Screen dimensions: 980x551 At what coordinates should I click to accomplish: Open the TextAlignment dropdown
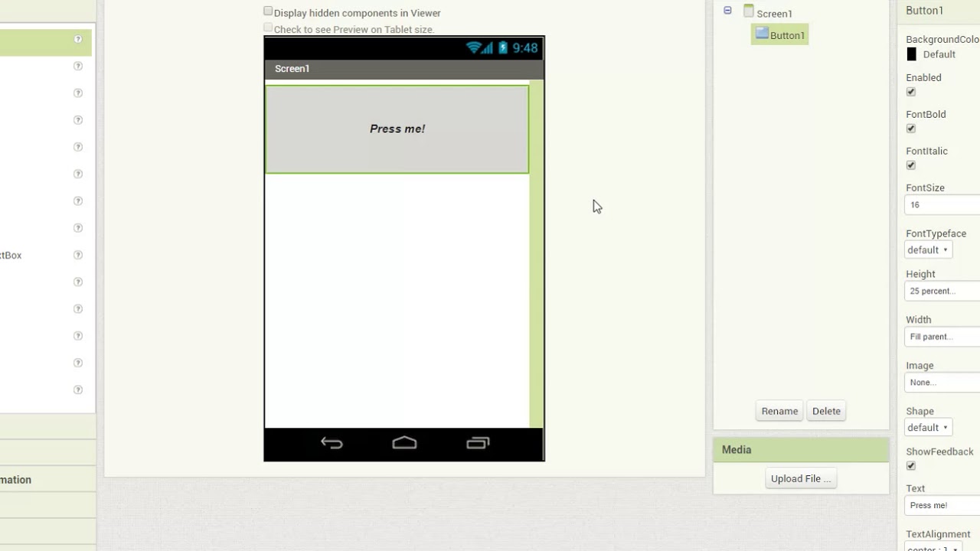pos(933,547)
